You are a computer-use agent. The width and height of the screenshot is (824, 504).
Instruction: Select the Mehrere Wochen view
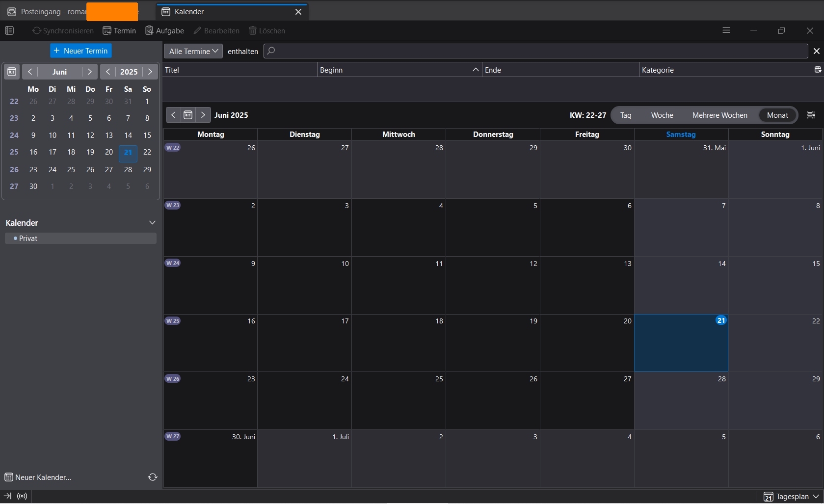point(719,115)
